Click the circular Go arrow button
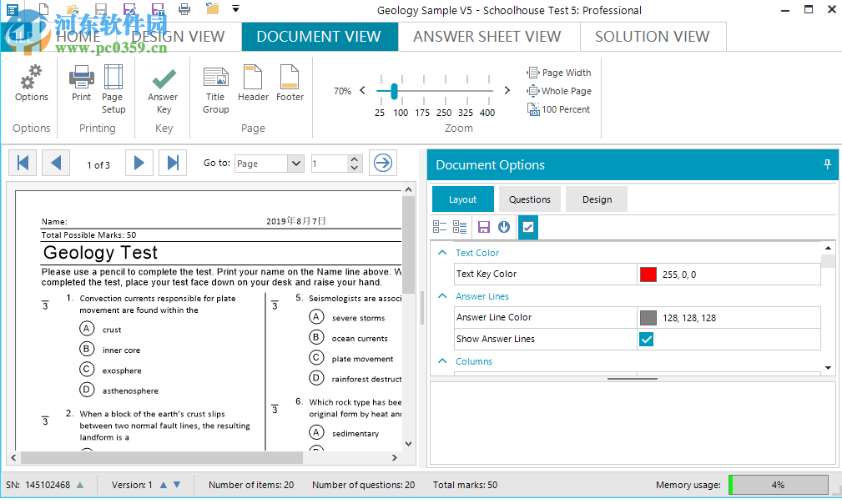This screenshot has height=504, width=842. click(383, 163)
